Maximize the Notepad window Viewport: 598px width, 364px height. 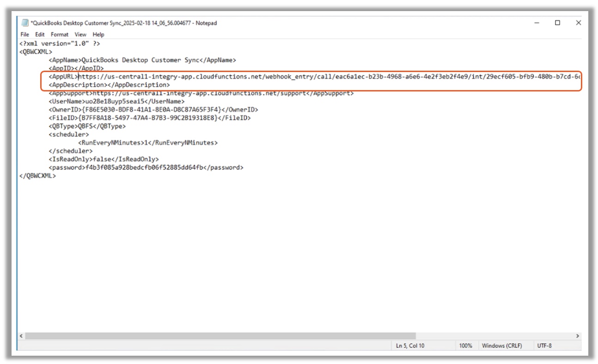(x=557, y=23)
